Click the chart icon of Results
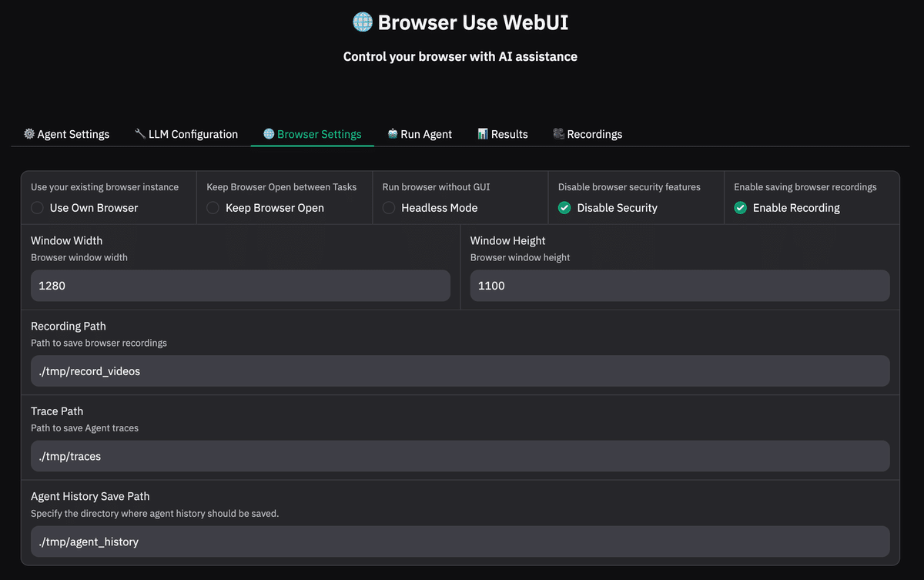The width and height of the screenshot is (924, 580). (x=483, y=134)
